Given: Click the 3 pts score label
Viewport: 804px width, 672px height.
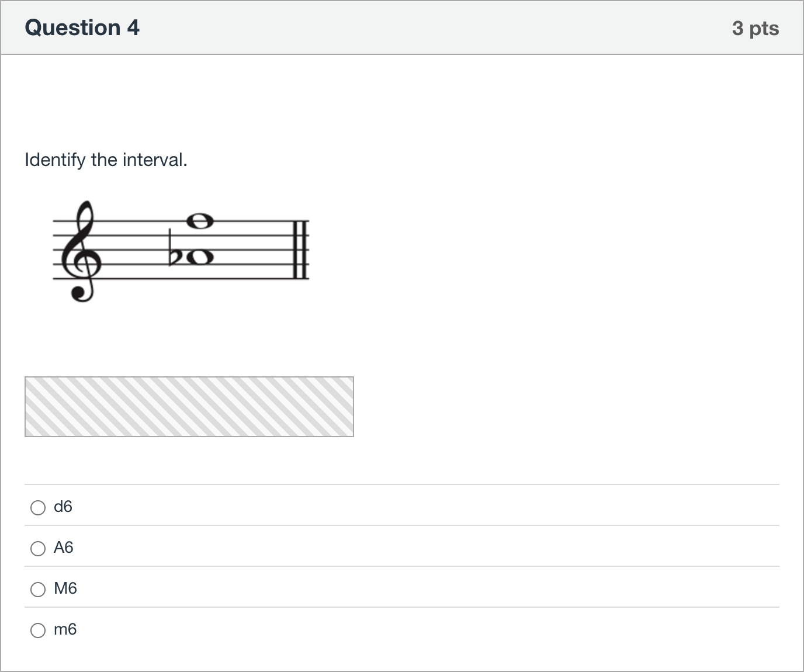Looking at the screenshot, I should [x=756, y=28].
